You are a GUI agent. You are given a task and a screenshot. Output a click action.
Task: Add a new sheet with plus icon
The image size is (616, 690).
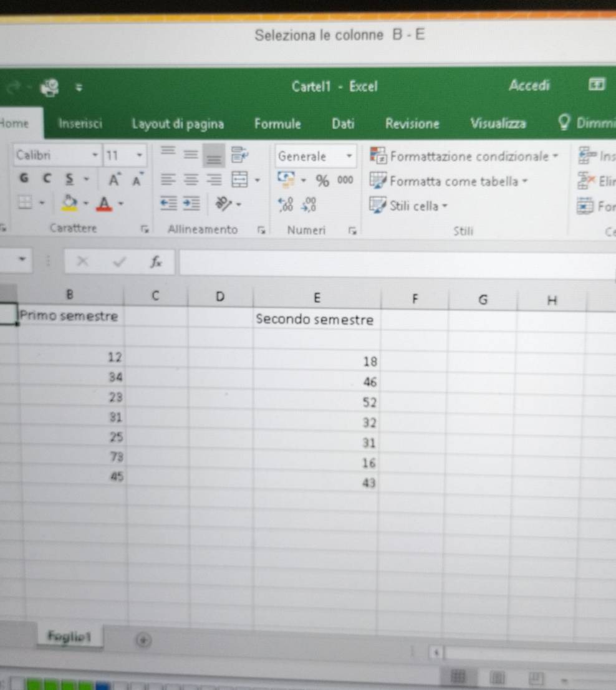click(144, 640)
